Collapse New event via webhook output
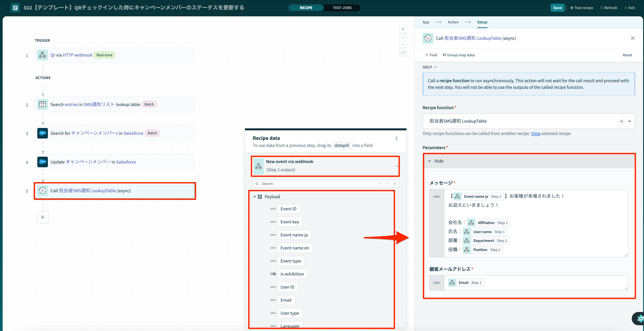The height and width of the screenshot is (331, 644). click(397, 166)
